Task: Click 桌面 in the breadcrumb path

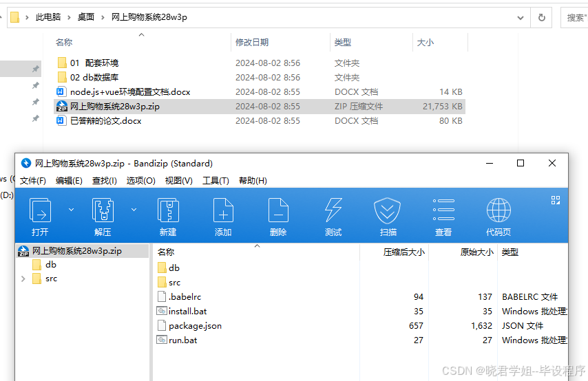Action: click(x=86, y=17)
